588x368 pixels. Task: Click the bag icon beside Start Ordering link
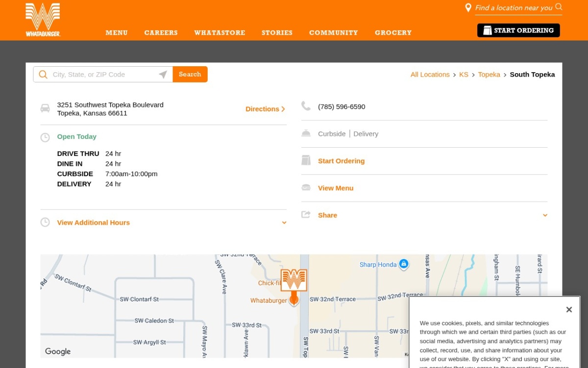pyautogui.click(x=306, y=160)
